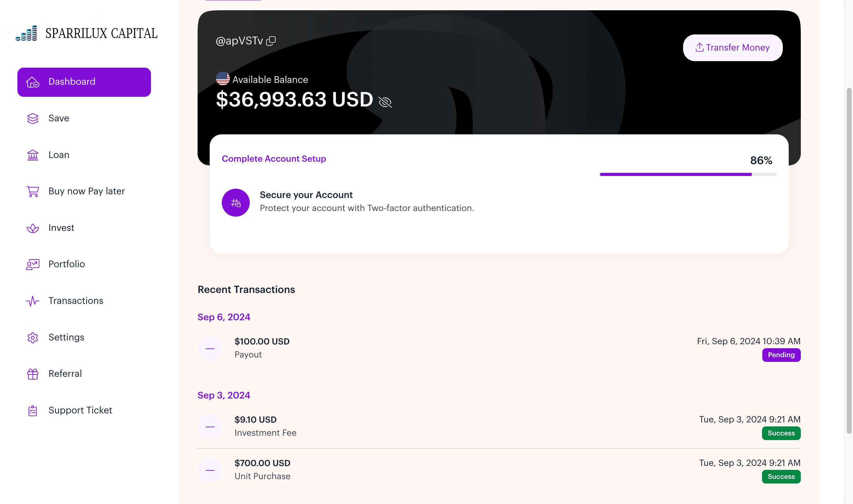Click the Support Ticket clipboard icon
853x504 pixels.
[33, 411]
